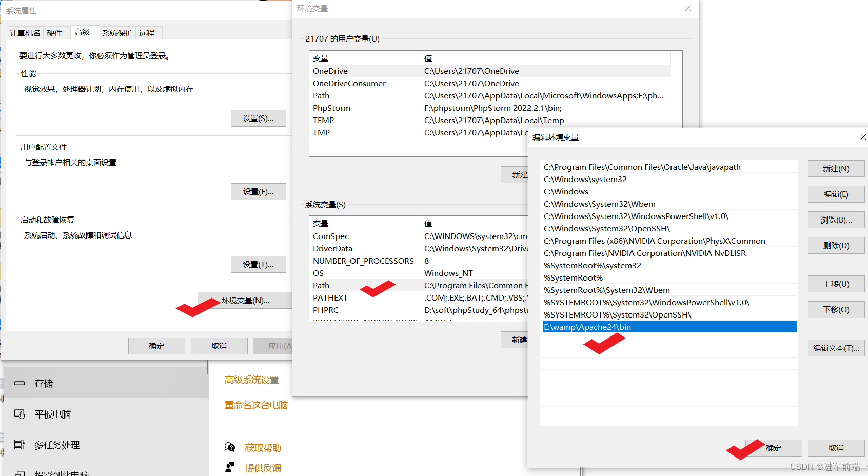Switch to the 硬件 tab
Viewport: 868px width, 476px height.
[54, 32]
